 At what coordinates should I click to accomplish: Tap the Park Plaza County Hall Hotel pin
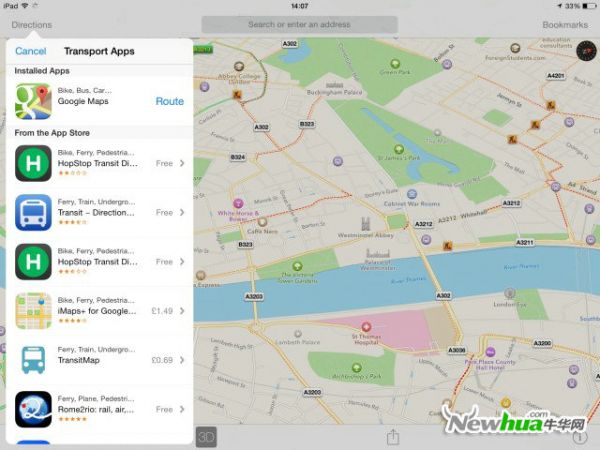(490, 352)
